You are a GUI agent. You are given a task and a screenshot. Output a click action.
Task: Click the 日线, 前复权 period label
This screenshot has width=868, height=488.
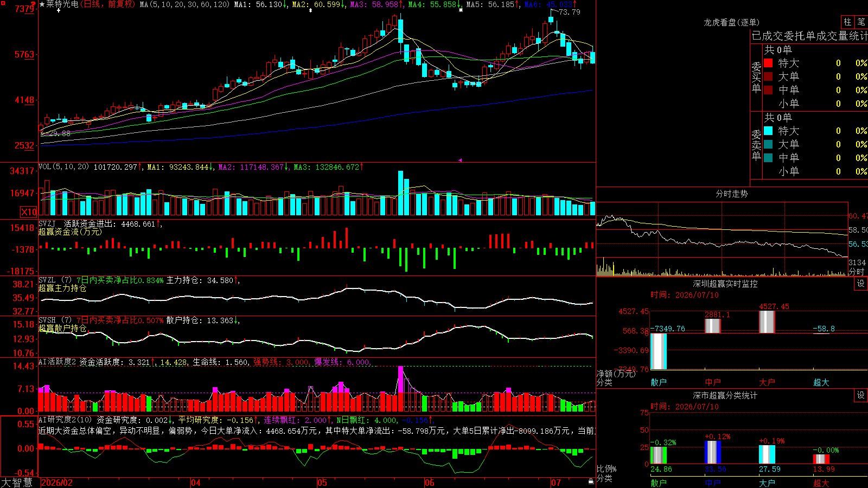click(108, 4)
